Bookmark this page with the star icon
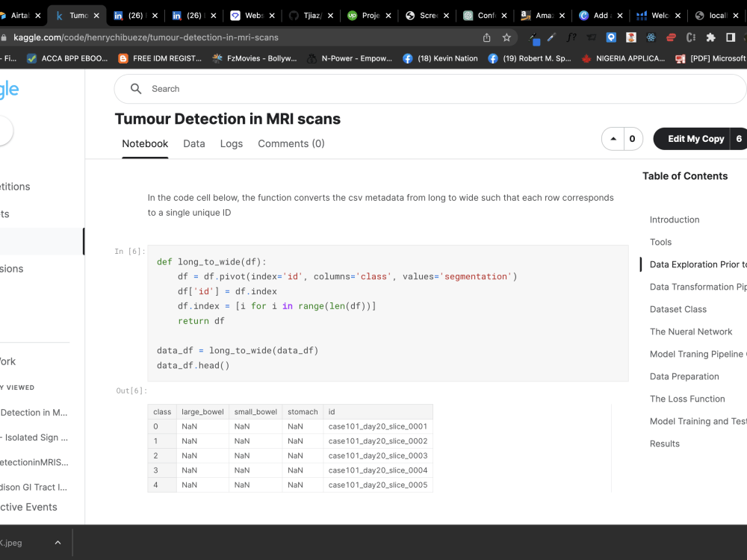747x560 pixels. [x=506, y=37]
